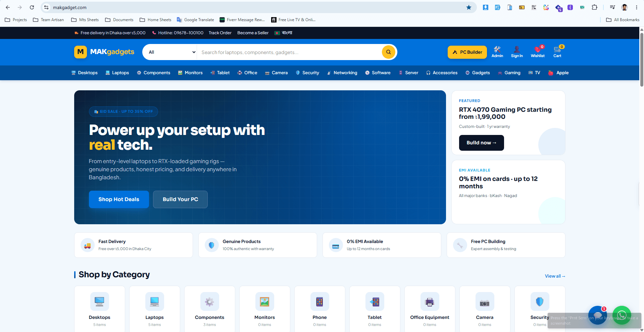The height and width of the screenshot is (332, 644).
Task: Open the Gadgets nav menu
Action: pos(478,73)
